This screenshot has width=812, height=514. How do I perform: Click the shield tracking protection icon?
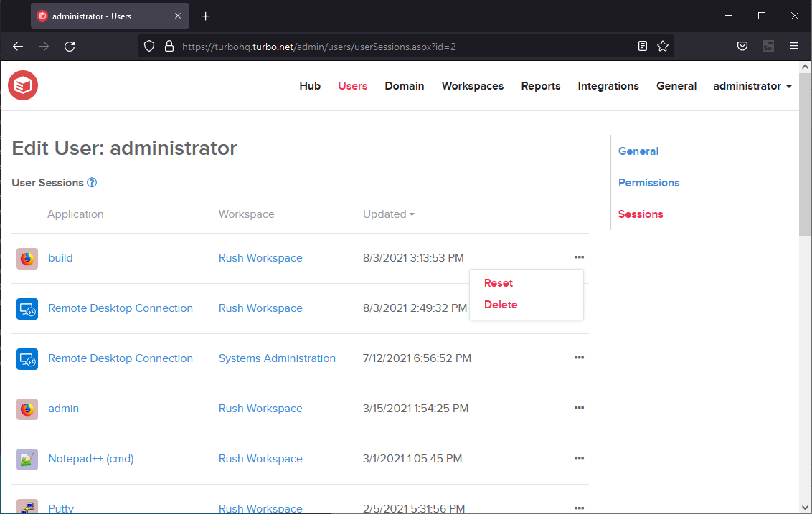tap(149, 47)
